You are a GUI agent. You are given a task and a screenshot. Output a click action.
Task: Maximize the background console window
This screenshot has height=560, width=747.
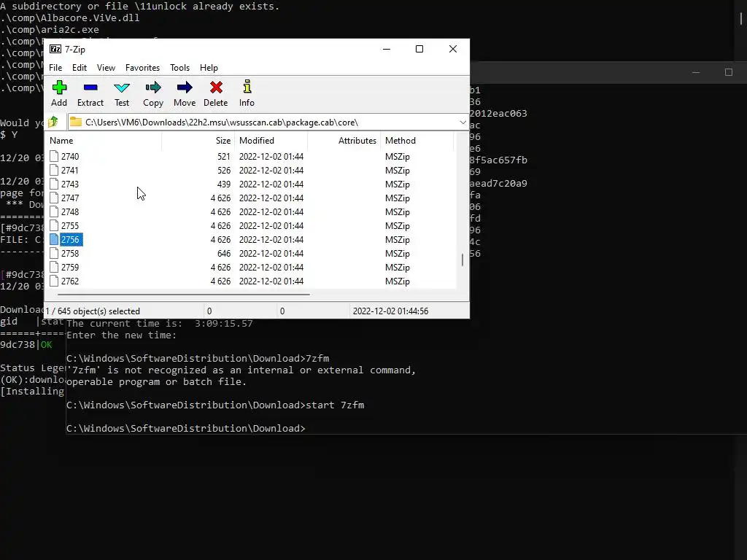tap(729, 72)
